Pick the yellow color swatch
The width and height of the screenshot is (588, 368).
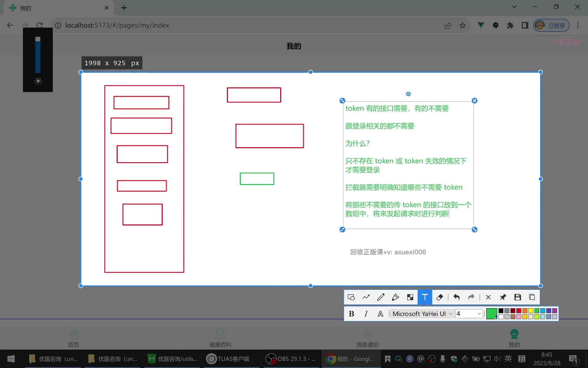coord(531,311)
